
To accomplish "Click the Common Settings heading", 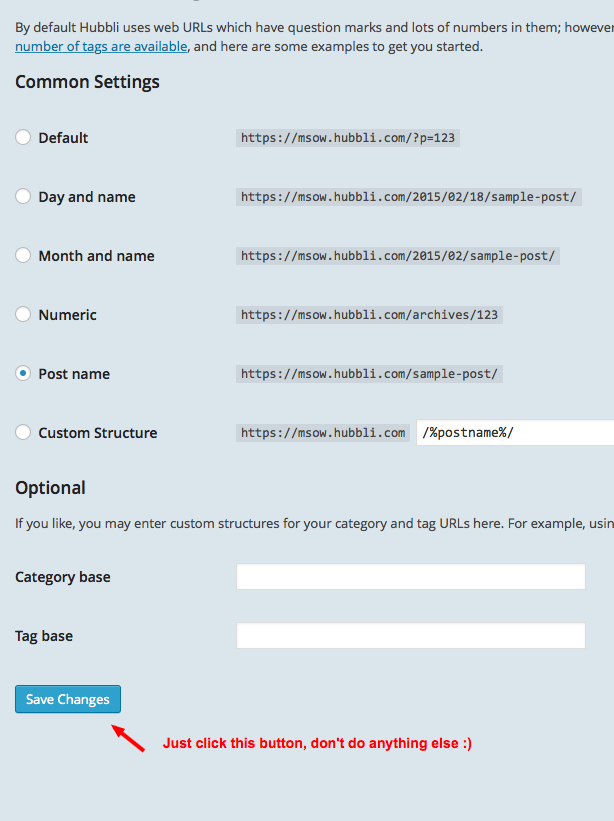I will click(x=86, y=82).
